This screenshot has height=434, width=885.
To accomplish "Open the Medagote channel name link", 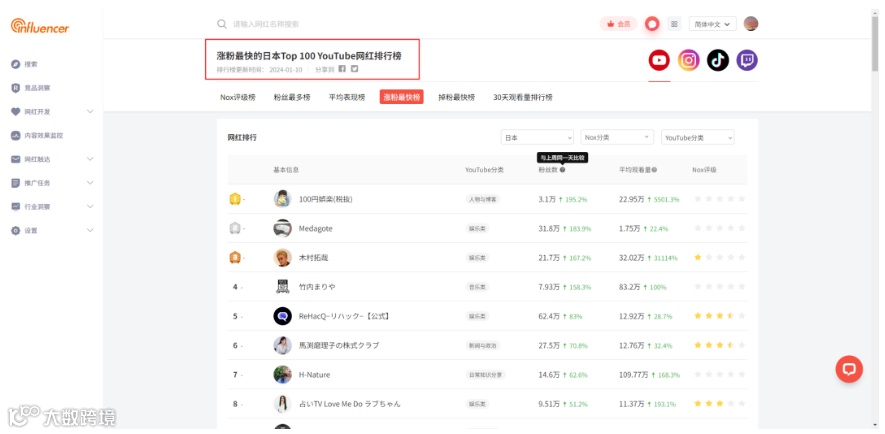I will [316, 229].
